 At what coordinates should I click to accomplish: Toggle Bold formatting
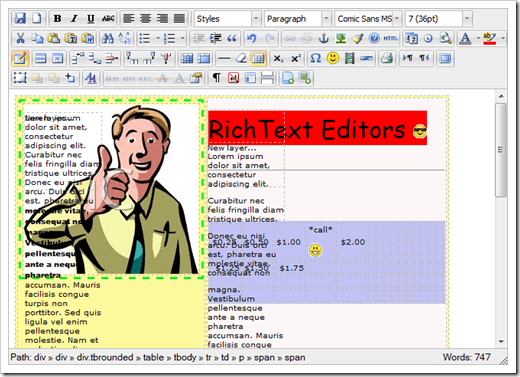[x=58, y=18]
